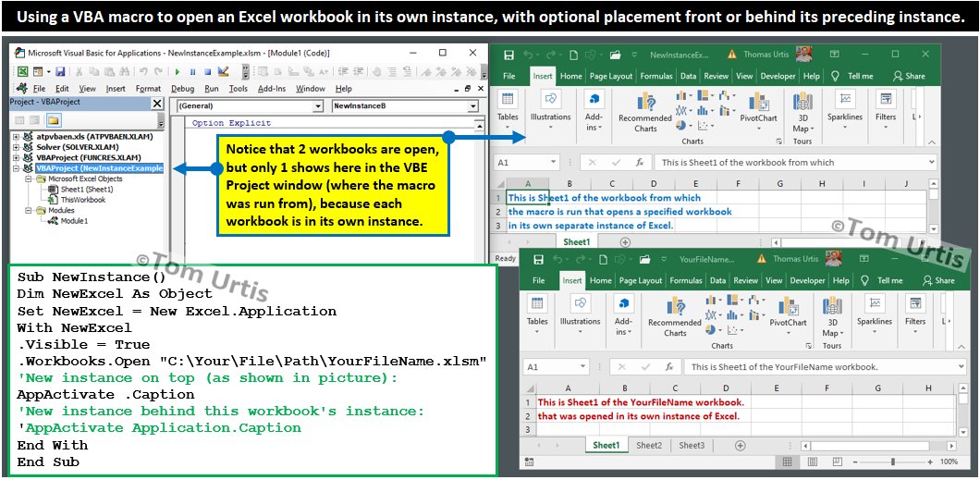Open Formulas tab in NewInstanceEx Excel window
The width and height of the screenshot is (980, 480).
click(656, 76)
